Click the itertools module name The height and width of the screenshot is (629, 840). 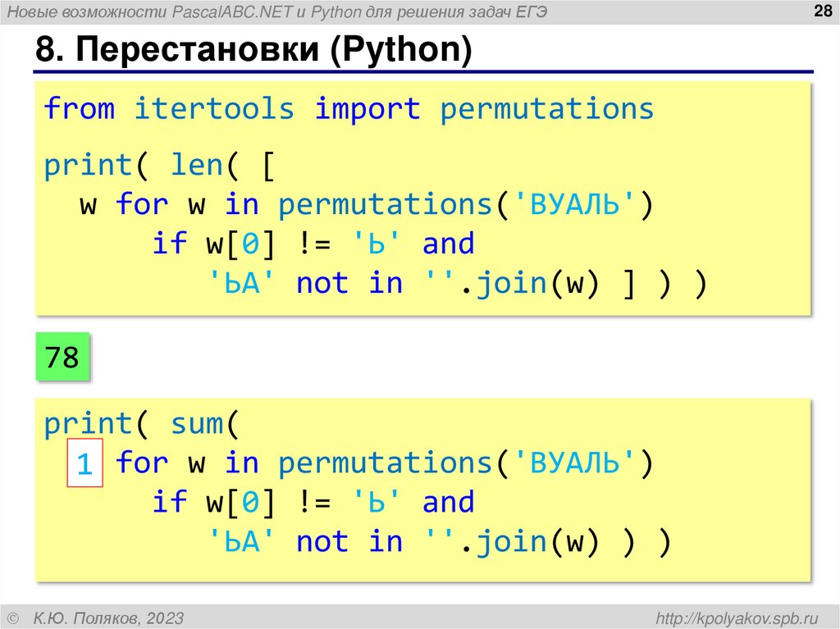click(x=214, y=107)
